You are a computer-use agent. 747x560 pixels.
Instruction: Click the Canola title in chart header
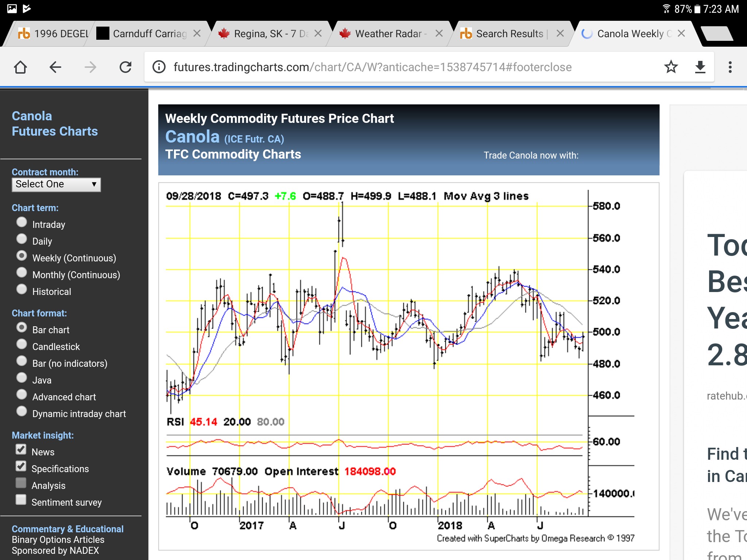click(x=192, y=137)
